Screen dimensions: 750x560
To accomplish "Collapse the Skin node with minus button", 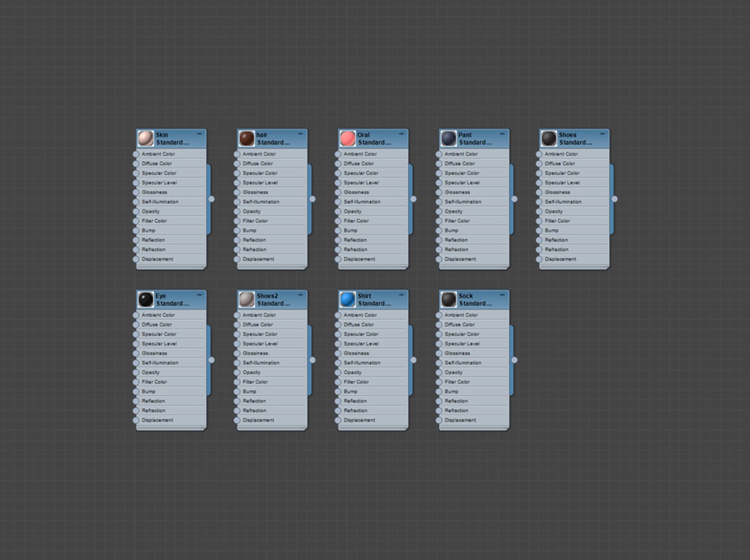I will click(200, 134).
